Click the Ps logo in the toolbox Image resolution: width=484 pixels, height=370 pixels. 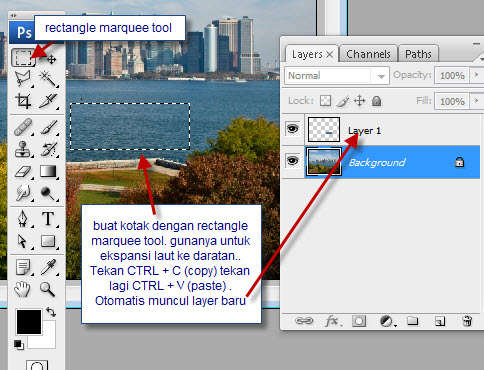coord(24,33)
